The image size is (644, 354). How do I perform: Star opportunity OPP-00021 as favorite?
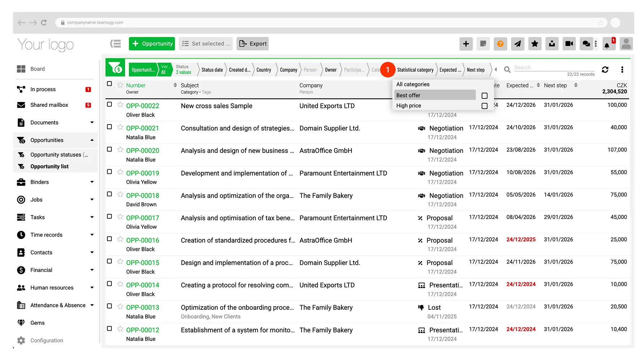click(120, 127)
